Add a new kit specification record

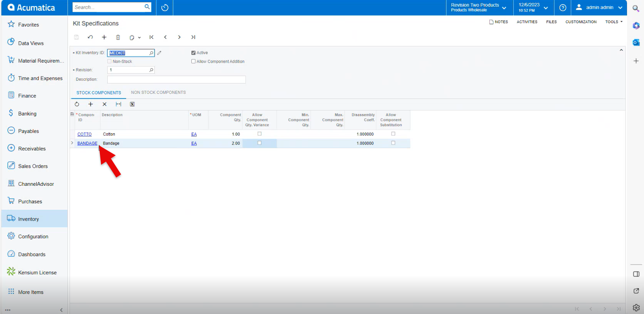[x=104, y=37]
